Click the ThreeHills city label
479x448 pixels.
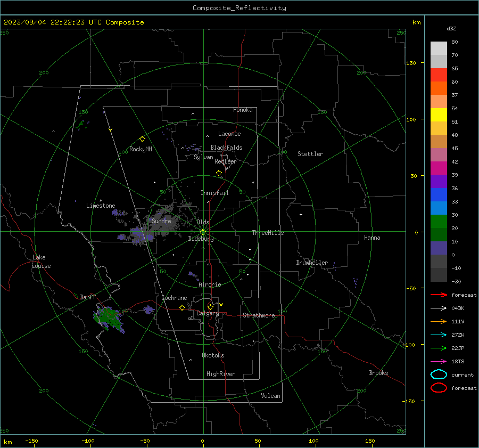[x=268, y=233]
